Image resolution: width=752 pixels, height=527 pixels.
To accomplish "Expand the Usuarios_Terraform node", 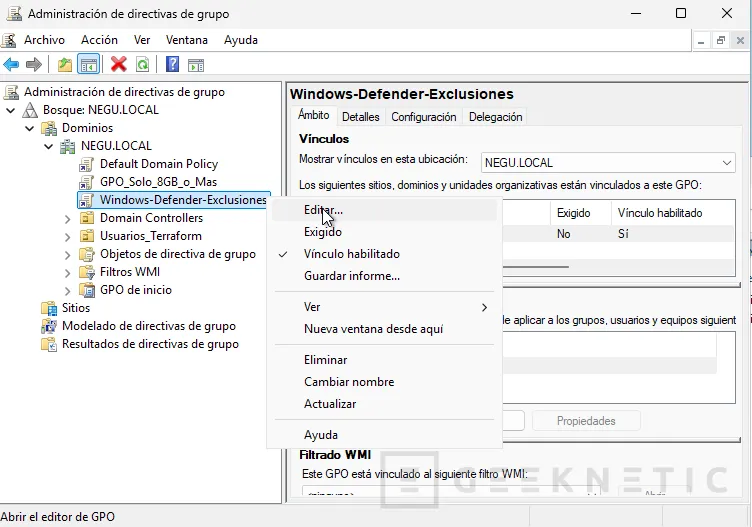I will pos(68,237).
